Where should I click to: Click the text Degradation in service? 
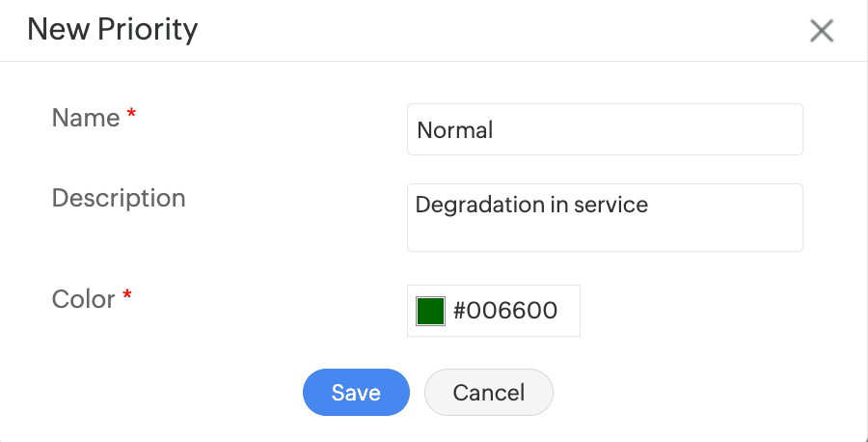pos(531,205)
